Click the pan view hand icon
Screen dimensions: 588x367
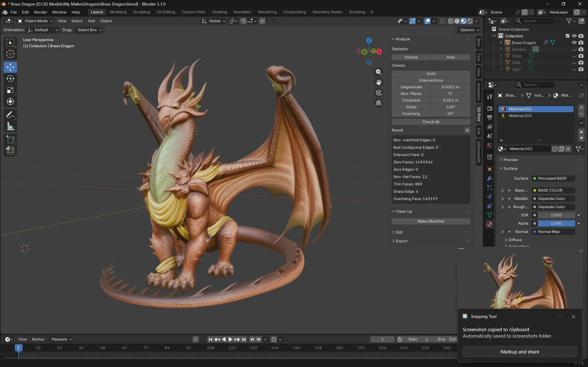coord(378,82)
